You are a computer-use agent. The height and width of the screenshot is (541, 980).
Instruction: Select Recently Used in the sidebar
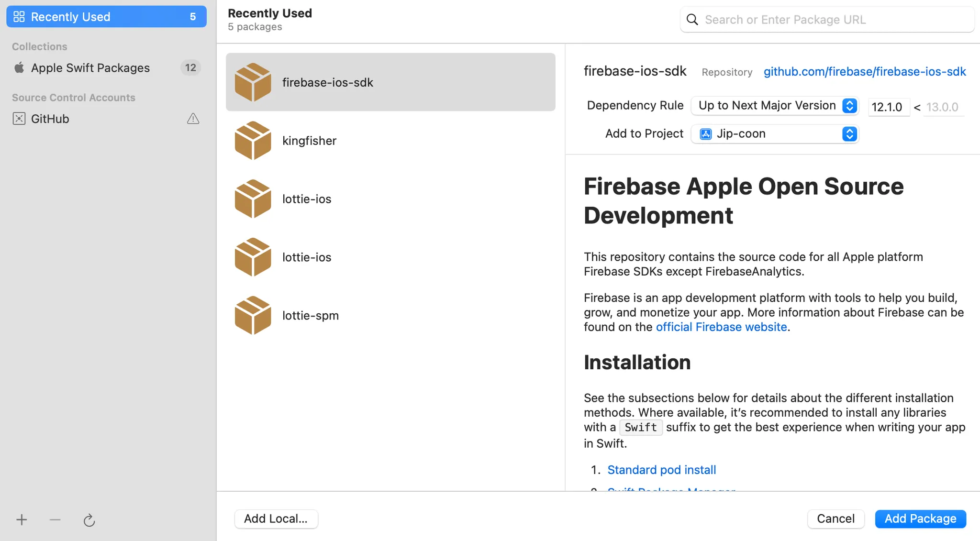point(106,17)
